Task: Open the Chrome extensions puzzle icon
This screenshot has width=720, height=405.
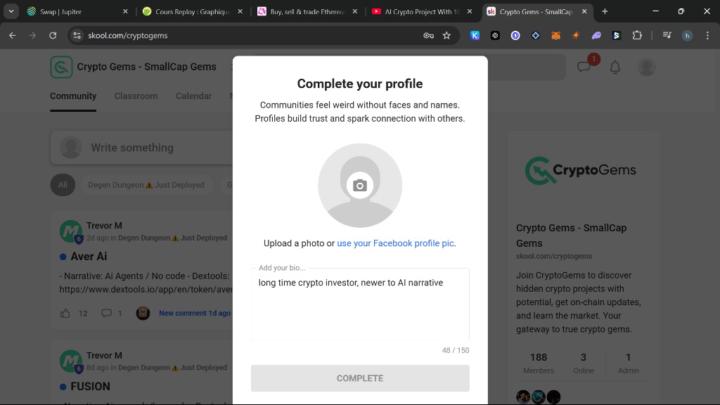Action: 637,35
